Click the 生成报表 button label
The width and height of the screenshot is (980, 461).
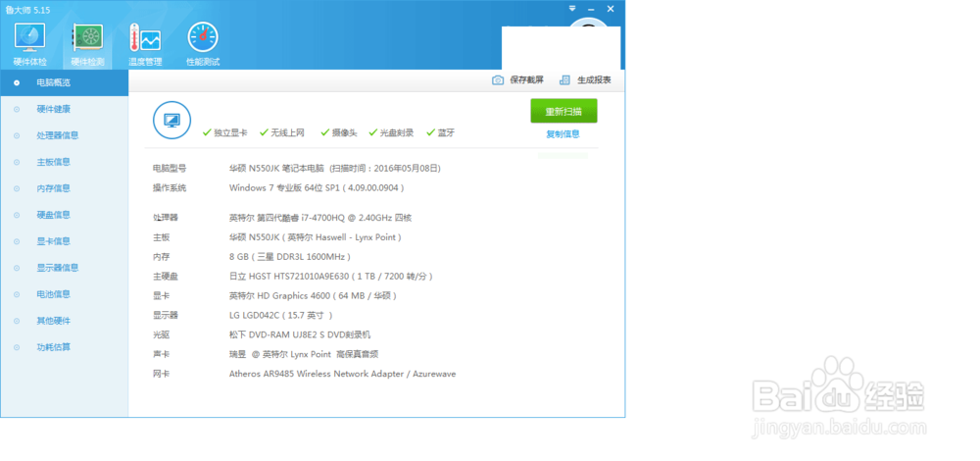point(595,80)
